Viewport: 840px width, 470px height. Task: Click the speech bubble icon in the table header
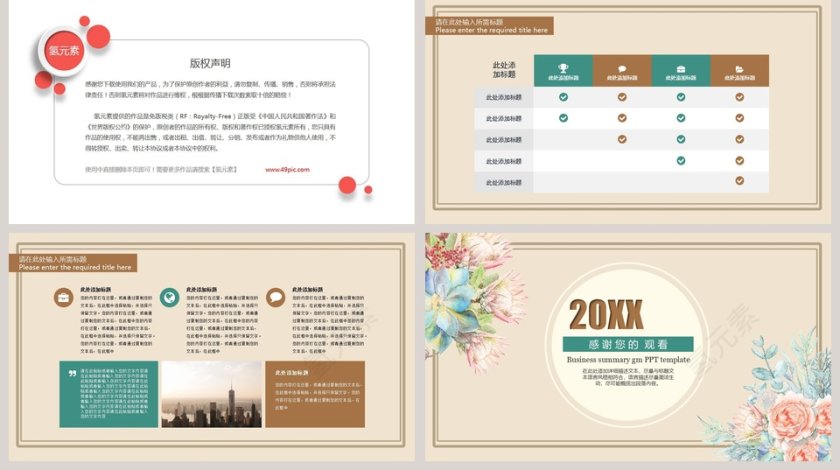coord(622,69)
